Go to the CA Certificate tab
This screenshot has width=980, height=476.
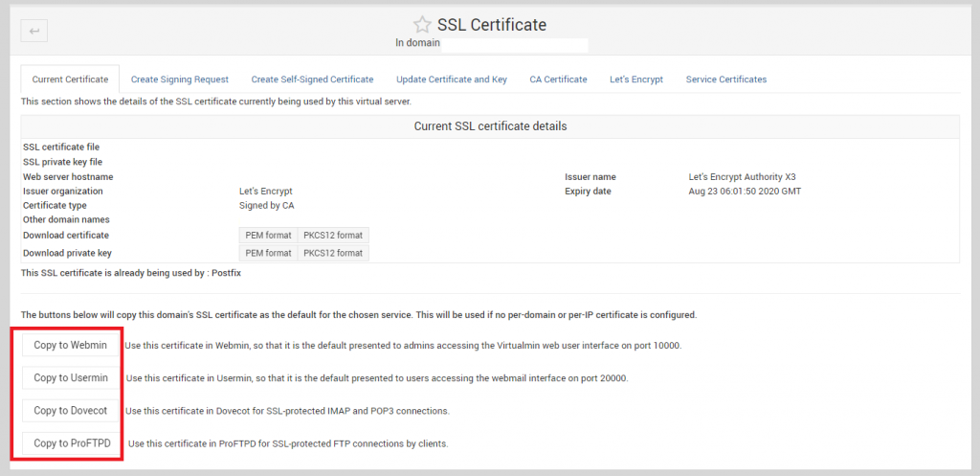click(x=558, y=79)
